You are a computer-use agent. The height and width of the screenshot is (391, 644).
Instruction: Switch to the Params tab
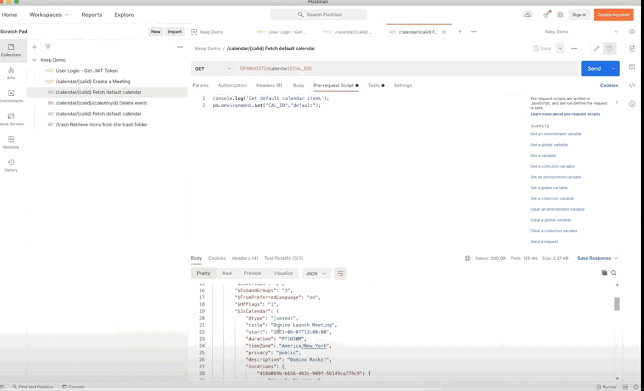[200, 85]
